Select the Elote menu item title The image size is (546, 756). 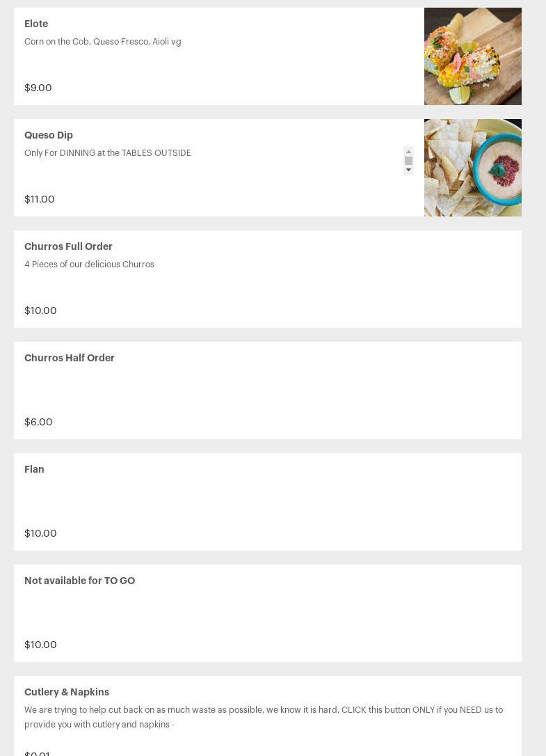click(36, 24)
